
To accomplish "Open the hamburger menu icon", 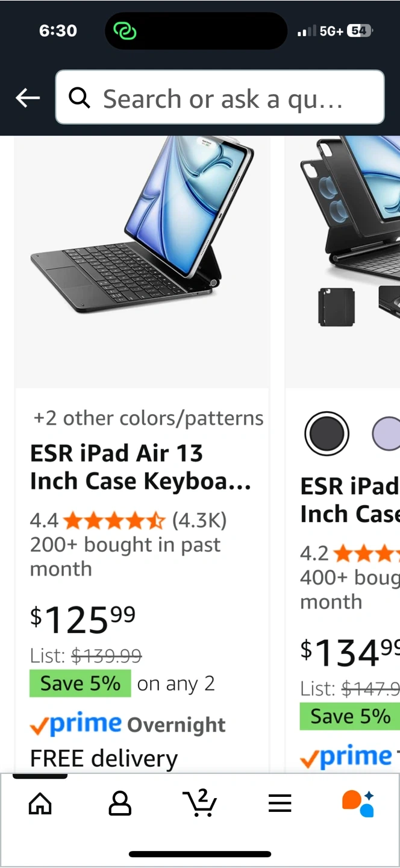I will pos(280,804).
